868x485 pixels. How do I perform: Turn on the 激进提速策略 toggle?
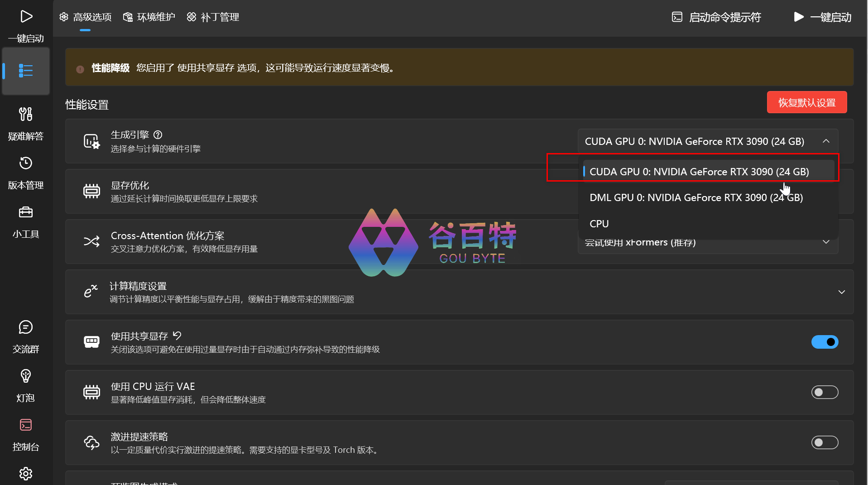point(824,442)
